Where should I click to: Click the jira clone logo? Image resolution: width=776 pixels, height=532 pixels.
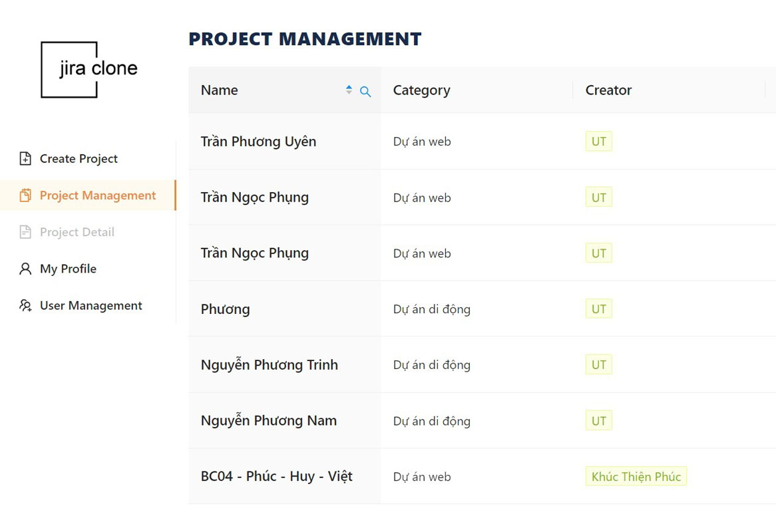point(90,68)
